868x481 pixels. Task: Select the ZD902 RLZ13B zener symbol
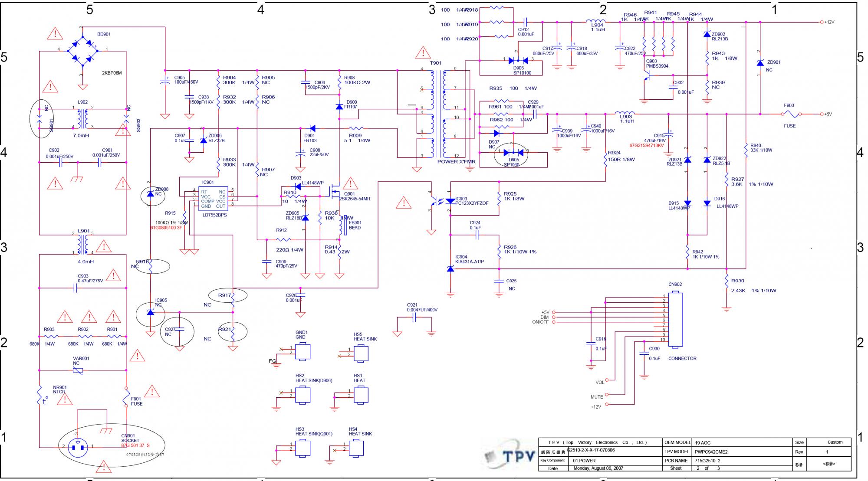[707, 34]
